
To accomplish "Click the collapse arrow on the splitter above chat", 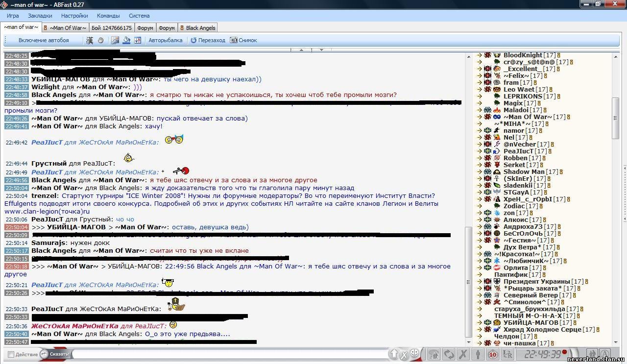I will (302, 49).
